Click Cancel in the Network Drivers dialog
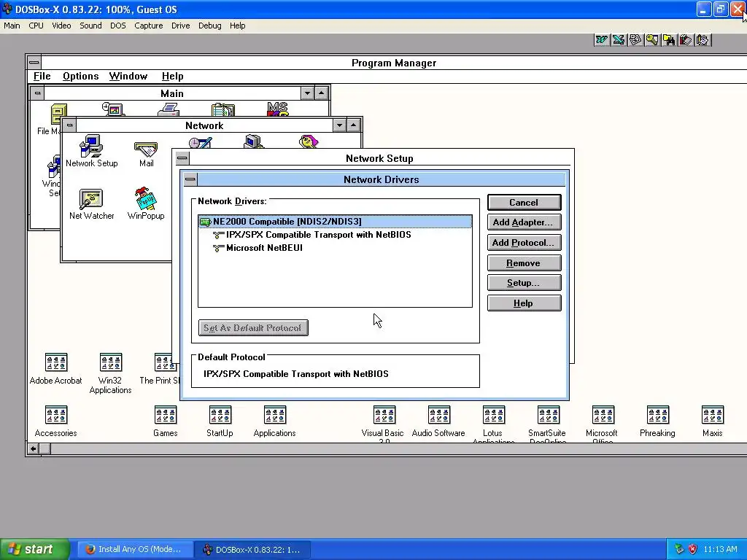747x560 pixels. point(524,203)
